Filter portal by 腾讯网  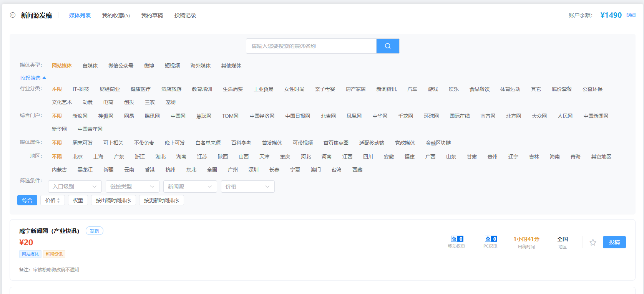(152, 116)
